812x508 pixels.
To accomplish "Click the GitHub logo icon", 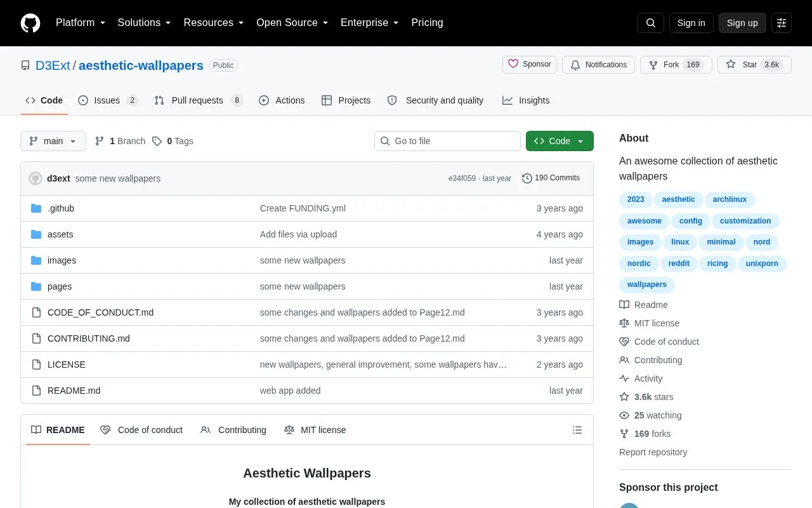I will [x=30, y=23].
